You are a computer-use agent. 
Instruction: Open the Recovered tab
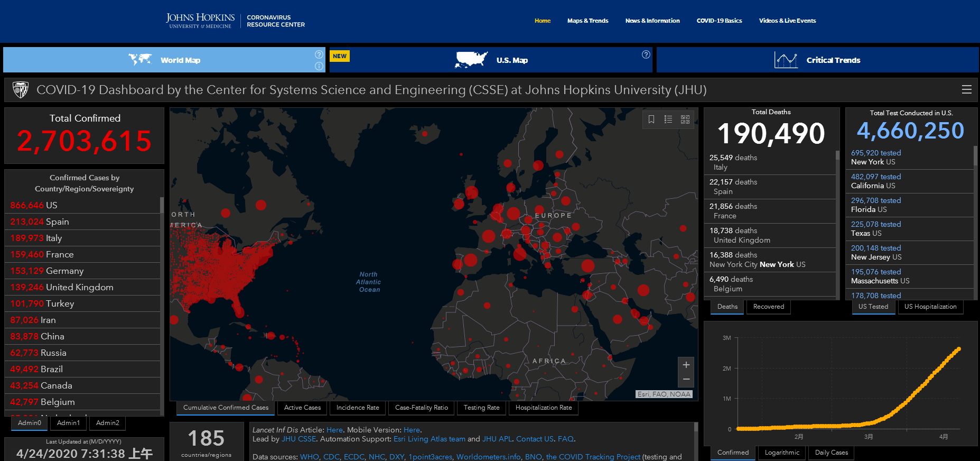pos(768,307)
